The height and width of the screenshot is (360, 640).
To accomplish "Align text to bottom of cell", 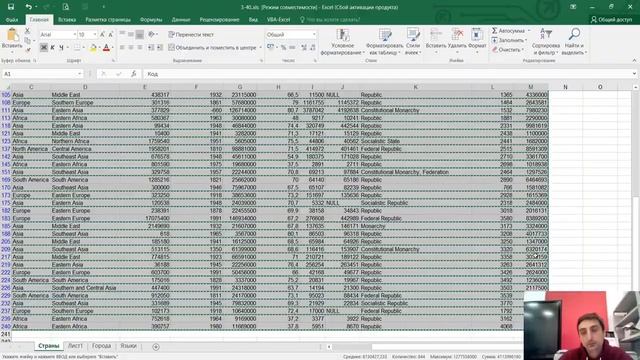I will click(x=140, y=35).
